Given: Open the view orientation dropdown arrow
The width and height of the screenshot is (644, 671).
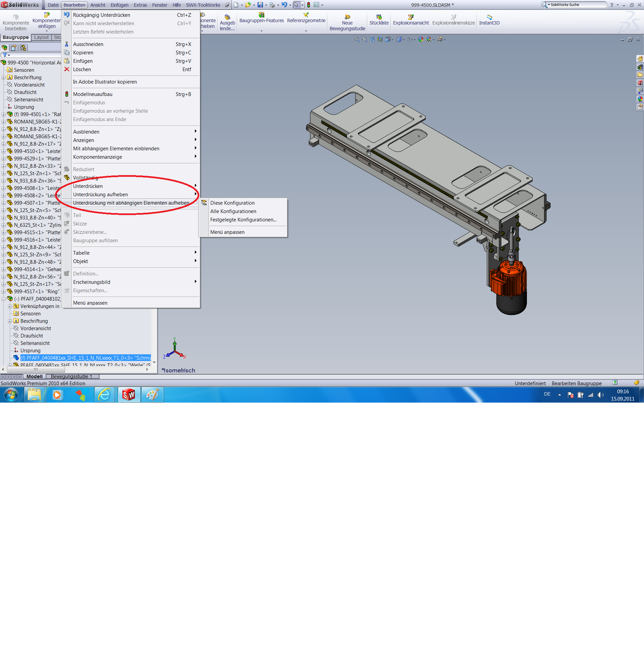Looking at the screenshot, I should click(x=393, y=40).
